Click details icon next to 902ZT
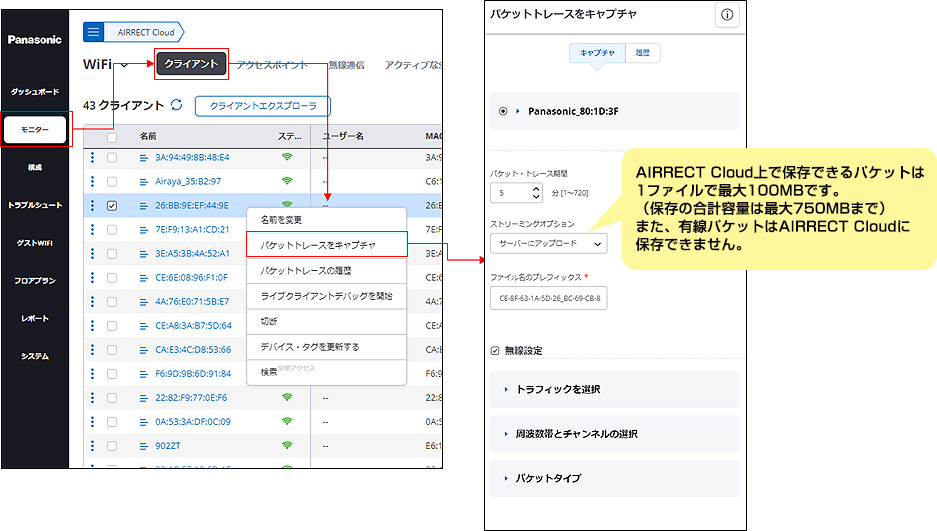The width and height of the screenshot is (937, 531). 143,446
